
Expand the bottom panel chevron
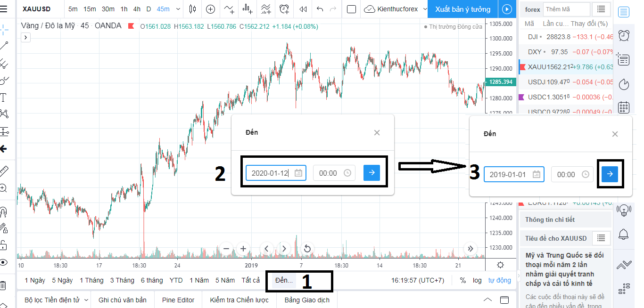pyautogui.click(x=488, y=300)
